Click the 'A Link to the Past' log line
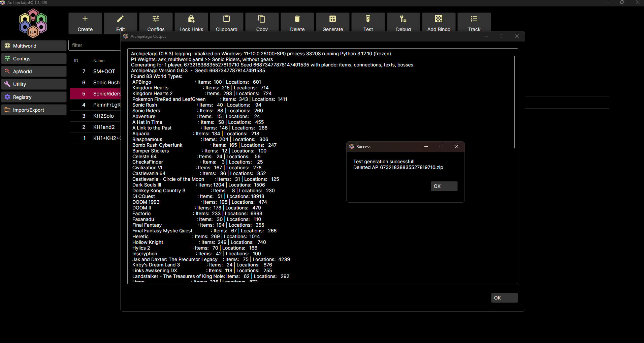 (200, 128)
